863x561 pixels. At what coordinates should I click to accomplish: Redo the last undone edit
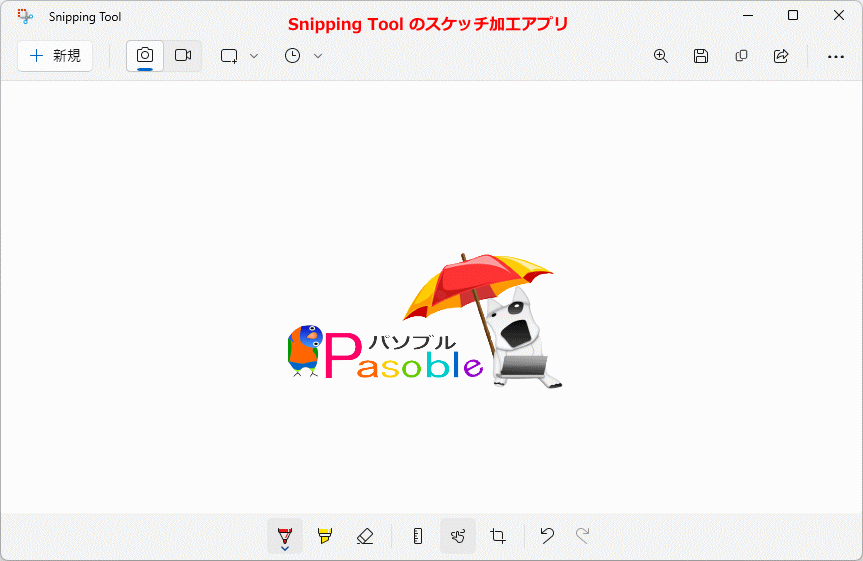[x=582, y=536]
